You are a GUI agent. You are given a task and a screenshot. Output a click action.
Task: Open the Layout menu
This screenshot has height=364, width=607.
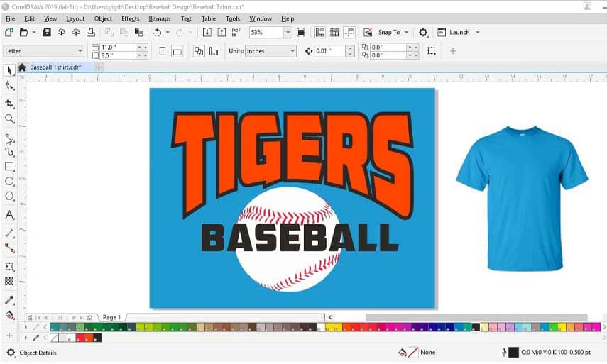(x=75, y=18)
